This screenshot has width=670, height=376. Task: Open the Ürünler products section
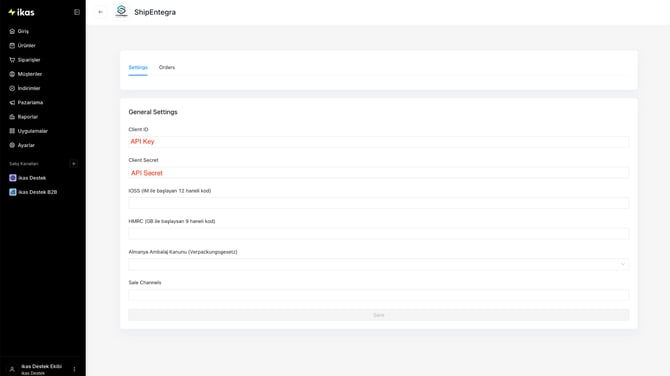(x=26, y=45)
